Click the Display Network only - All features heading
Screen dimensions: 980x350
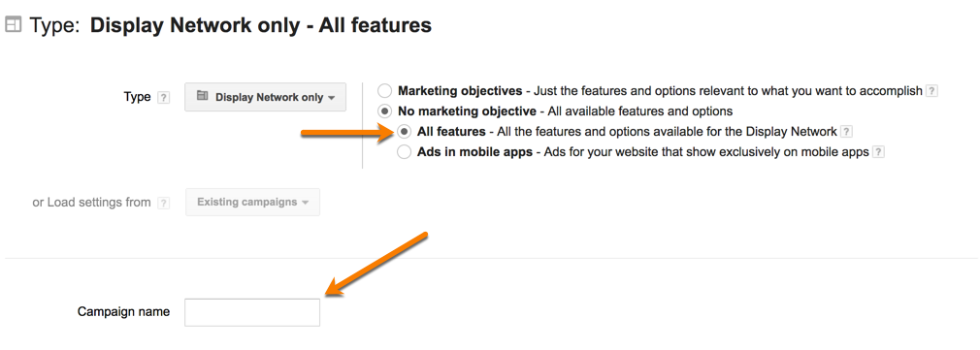click(261, 25)
